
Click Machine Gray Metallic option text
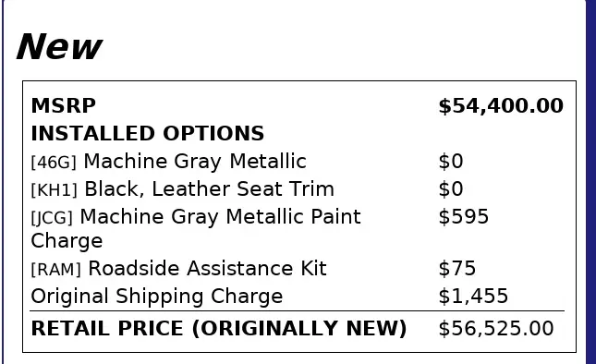[x=195, y=162]
